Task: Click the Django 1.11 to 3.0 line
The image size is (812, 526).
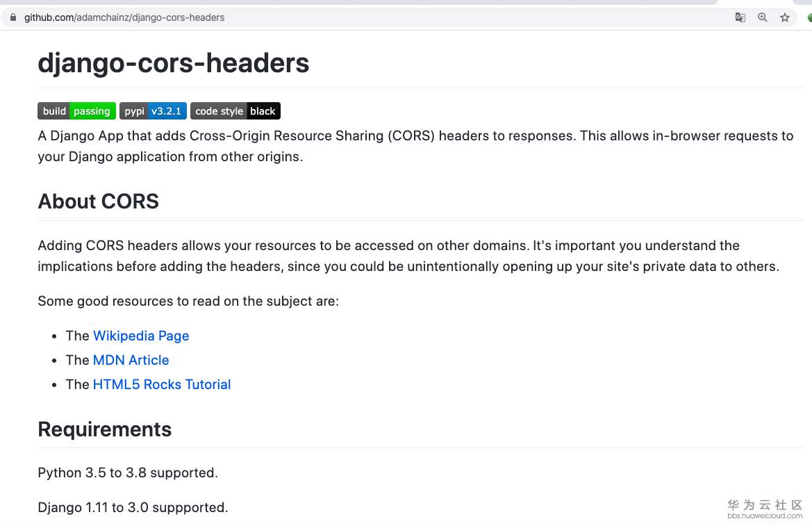Action: coord(133,507)
